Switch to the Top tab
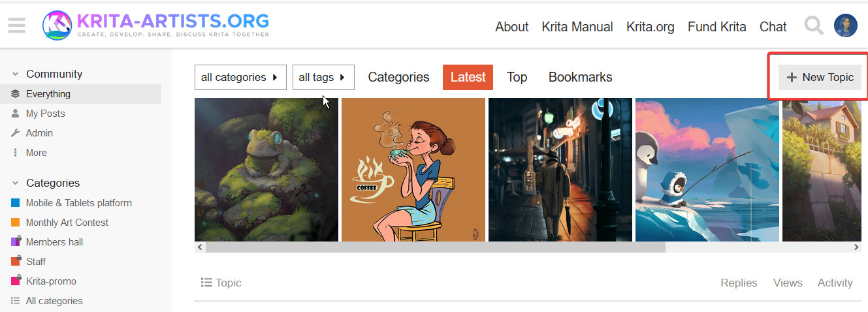Screen dimensions: 868x312 [x=517, y=77]
